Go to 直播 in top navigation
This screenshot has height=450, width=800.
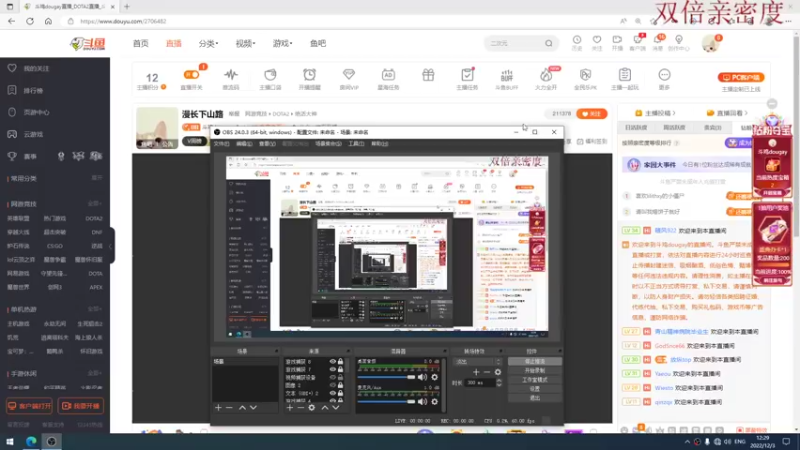(x=173, y=43)
